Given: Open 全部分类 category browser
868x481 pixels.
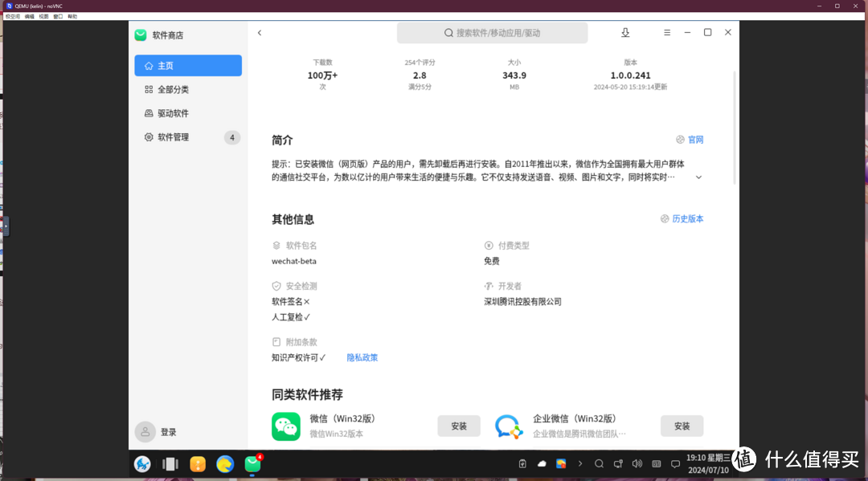Looking at the screenshot, I should click(x=187, y=89).
